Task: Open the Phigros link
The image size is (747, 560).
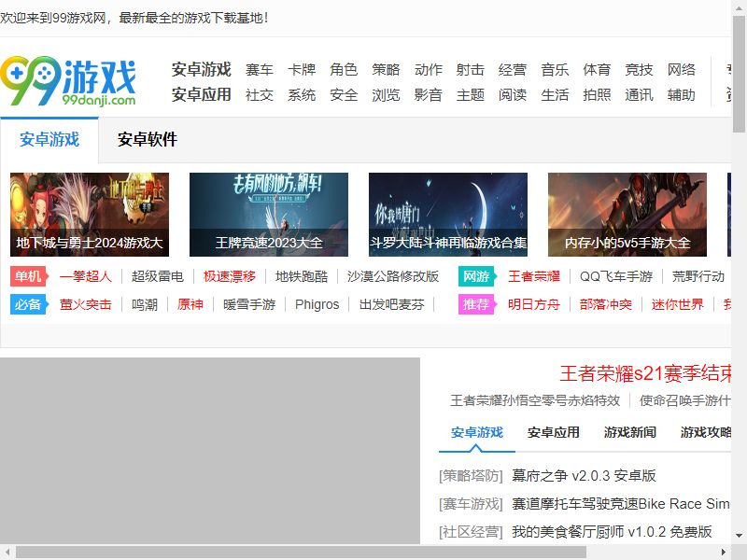Action: (317, 305)
